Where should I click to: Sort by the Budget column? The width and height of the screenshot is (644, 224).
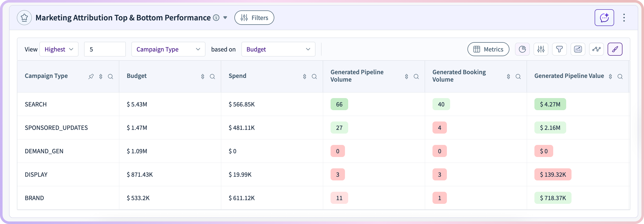(x=203, y=77)
